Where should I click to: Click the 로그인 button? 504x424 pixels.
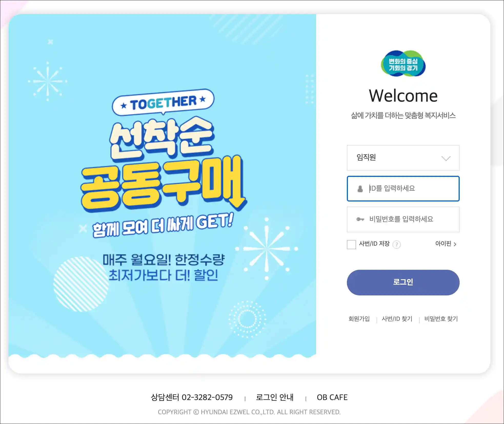[403, 282]
